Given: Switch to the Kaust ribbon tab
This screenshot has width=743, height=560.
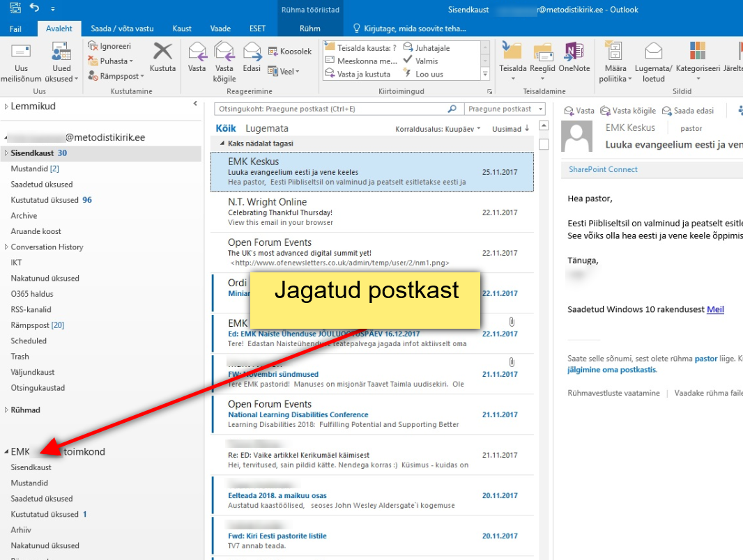Looking at the screenshot, I should pos(182,29).
